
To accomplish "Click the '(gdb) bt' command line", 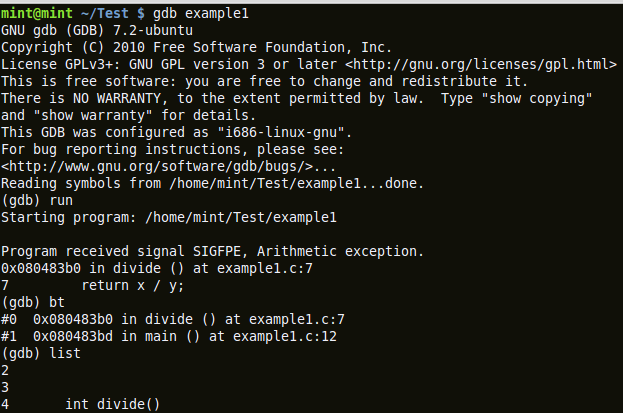I will pyautogui.click(x=32, y=302).
